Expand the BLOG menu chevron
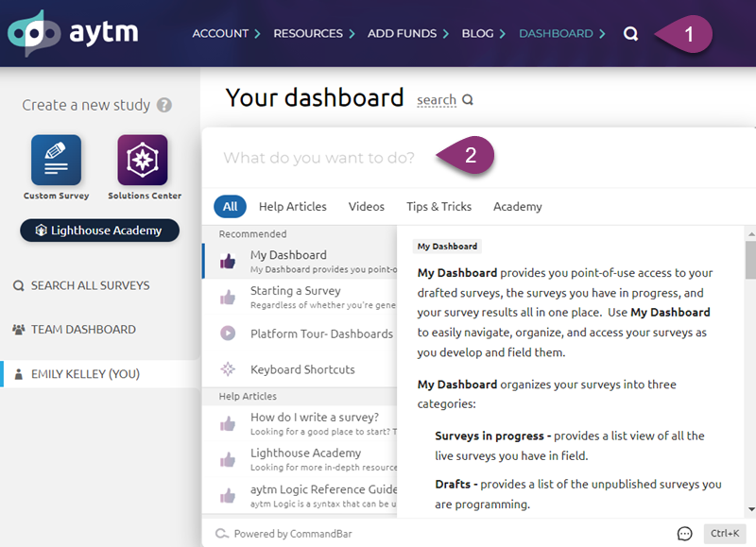Screen dimensions: 756x547 tap(502, 34)
